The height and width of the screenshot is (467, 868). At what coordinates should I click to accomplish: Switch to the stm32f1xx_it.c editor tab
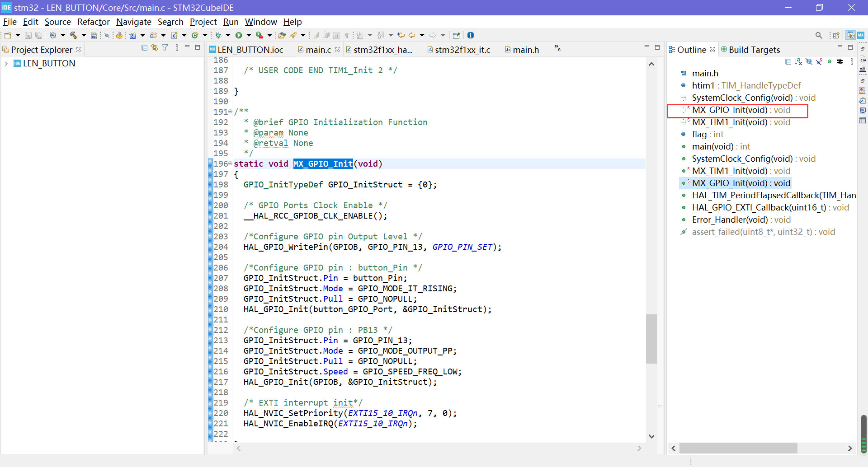[x=458, y=50]
